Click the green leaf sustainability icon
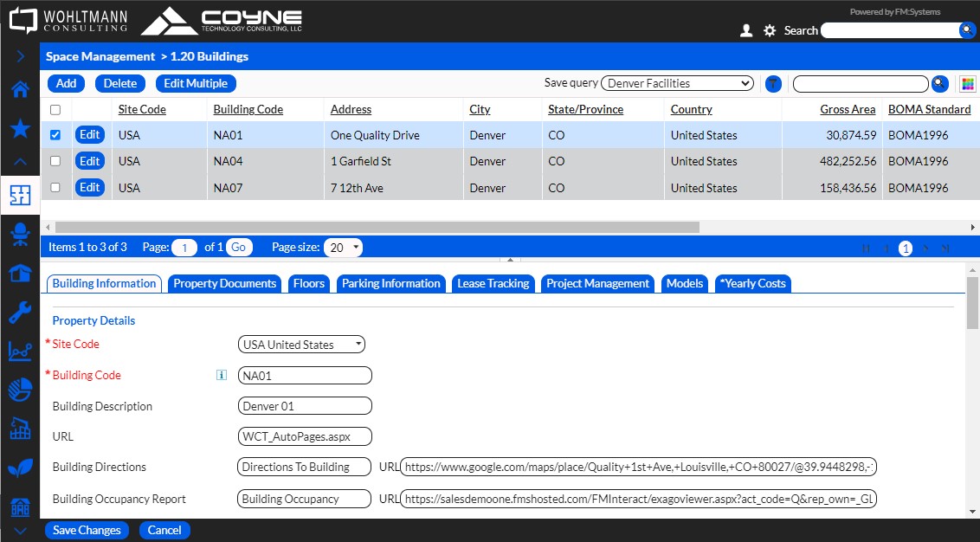The image size is (980, 542). click(x=19, y=468)
